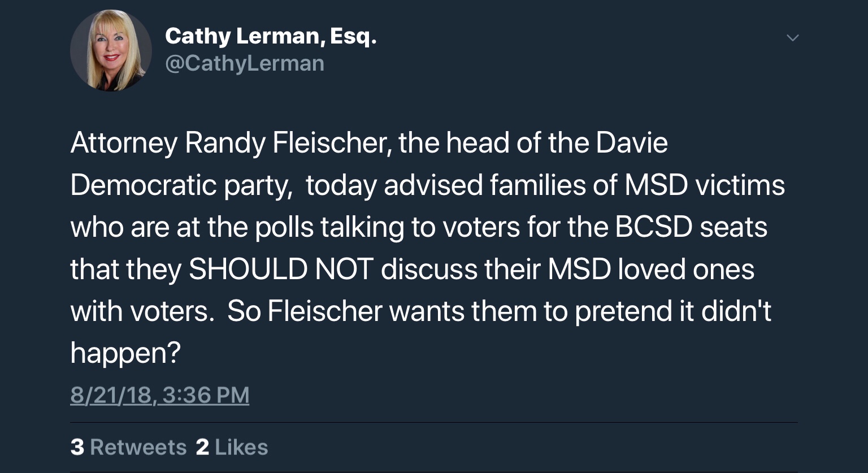Select the word Likes

click(x=242, y=446)
